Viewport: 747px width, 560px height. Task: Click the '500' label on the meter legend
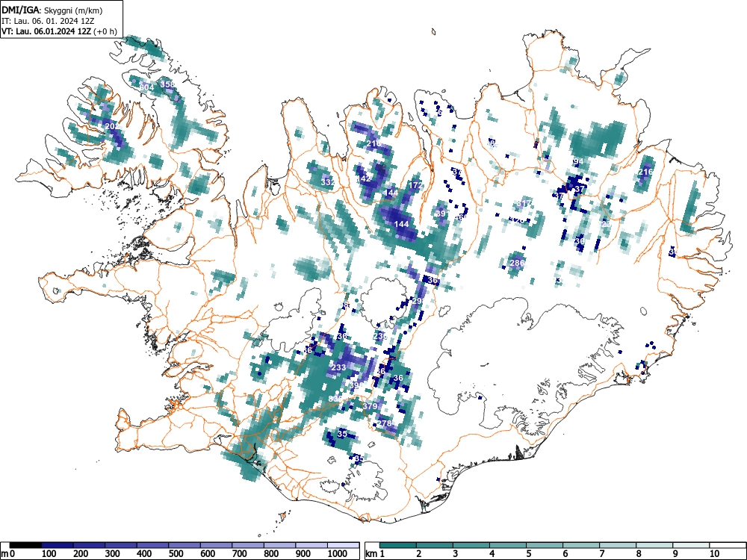pos(176,553)
